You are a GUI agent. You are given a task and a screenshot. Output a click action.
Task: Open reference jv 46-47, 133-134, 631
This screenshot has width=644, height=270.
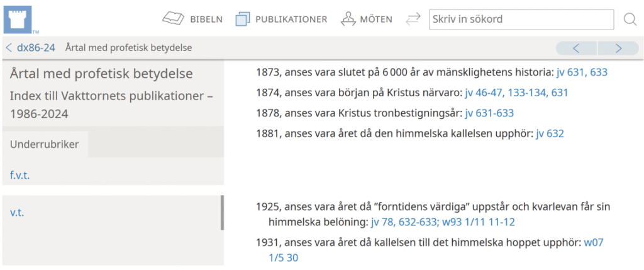[516, 93]
